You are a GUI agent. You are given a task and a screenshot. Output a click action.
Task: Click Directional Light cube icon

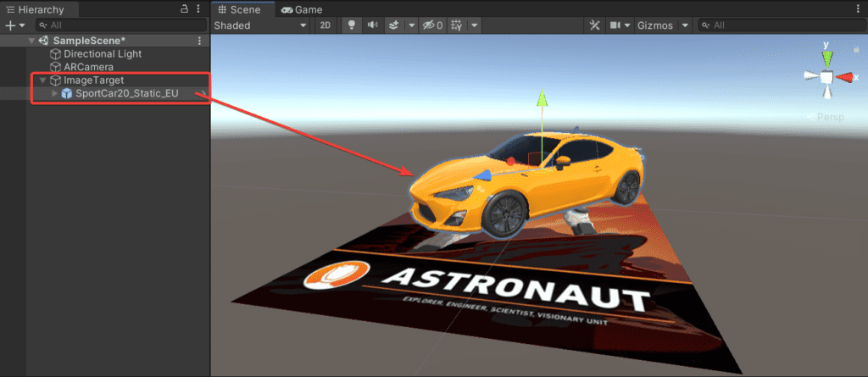55,53
